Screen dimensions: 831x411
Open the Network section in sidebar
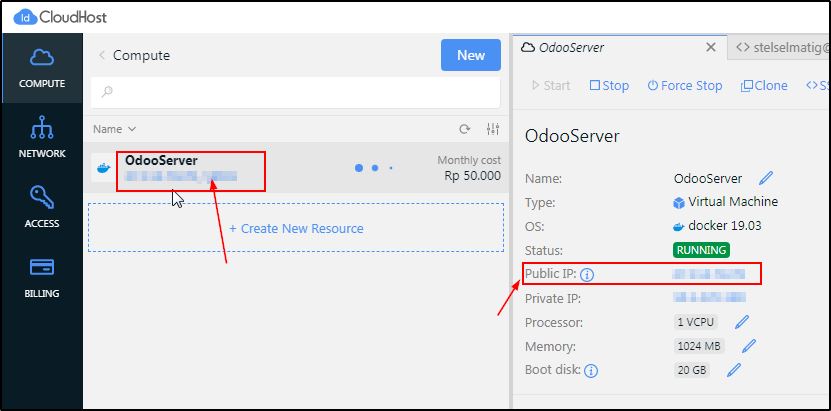coord(41,137)
